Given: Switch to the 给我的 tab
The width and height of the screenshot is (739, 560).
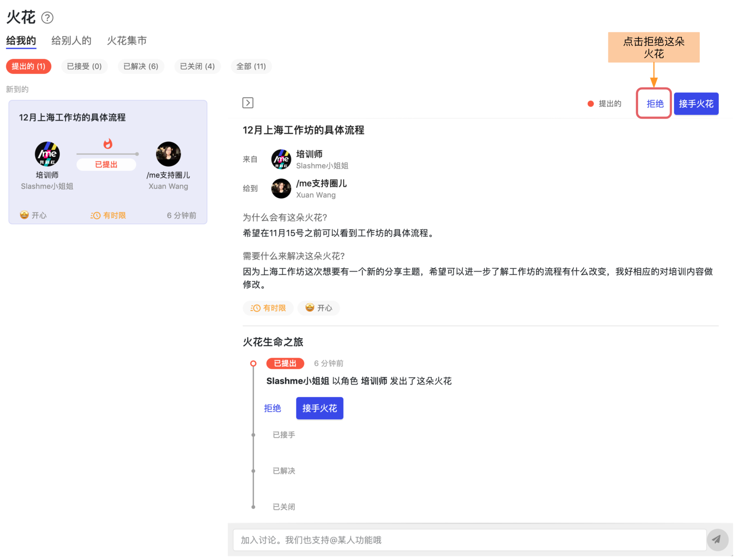Looking at the screenshot, I should (21, 40).
